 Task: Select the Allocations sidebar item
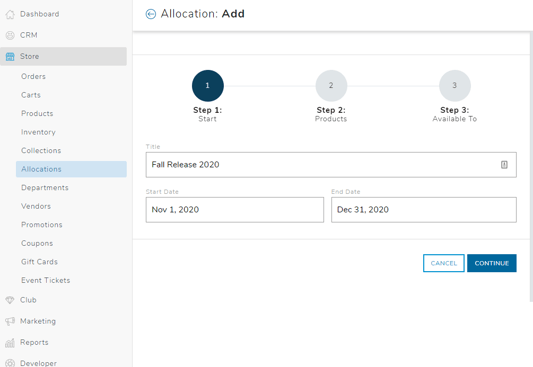71,169
